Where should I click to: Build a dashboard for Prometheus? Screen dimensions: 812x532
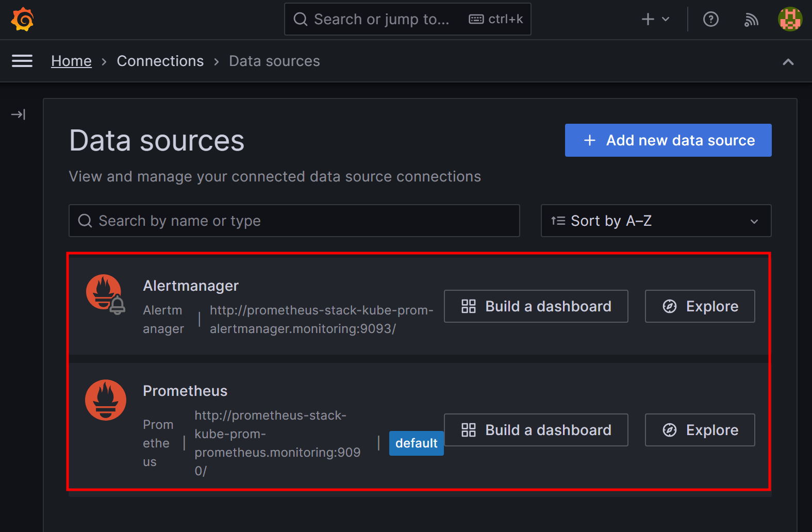pos(536,430)
